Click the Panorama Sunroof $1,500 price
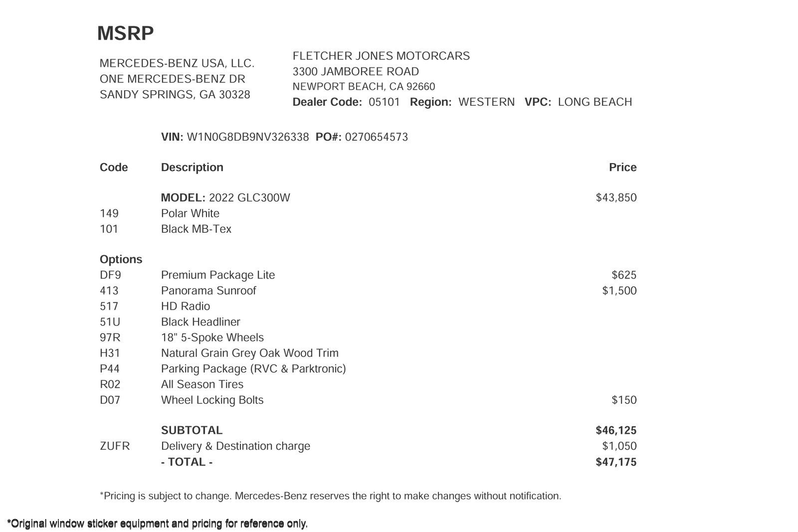The image size is (798, 532). (x=619, y=291)
